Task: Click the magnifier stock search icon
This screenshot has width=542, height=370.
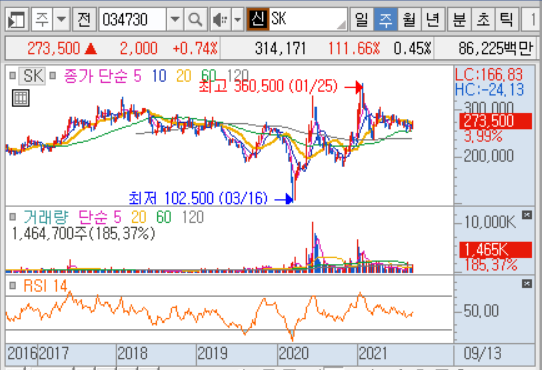Action: (x=195, y=20)
